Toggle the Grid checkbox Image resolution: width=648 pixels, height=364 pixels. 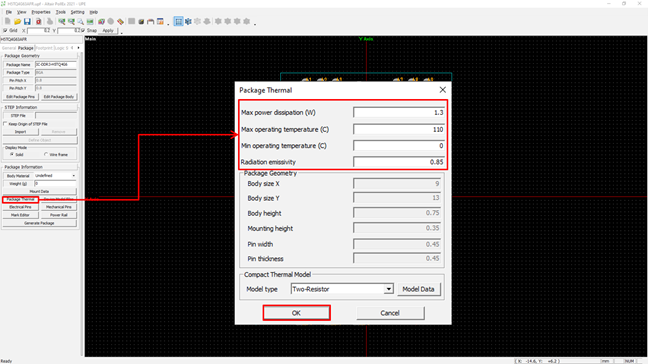coord(5,31)
